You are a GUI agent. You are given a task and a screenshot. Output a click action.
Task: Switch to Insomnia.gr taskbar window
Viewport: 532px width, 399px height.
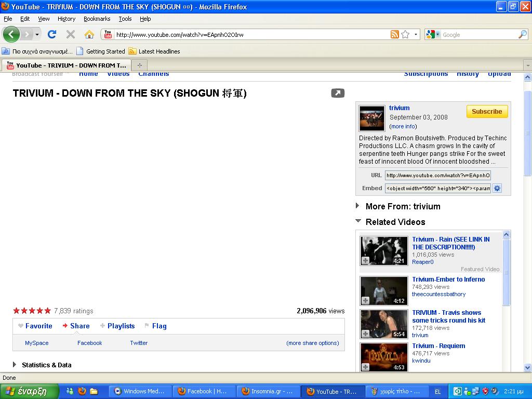(268, 391)
